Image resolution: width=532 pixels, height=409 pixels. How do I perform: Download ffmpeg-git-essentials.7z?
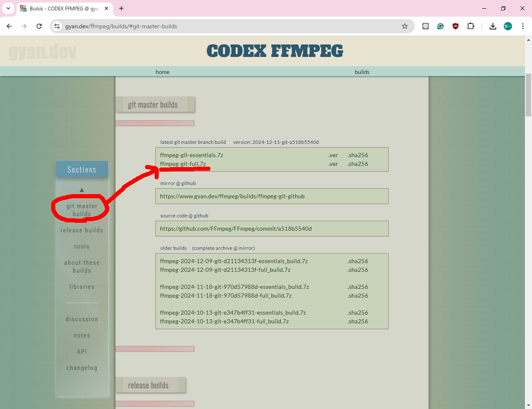pyautogui.click(x=191, y=155)
